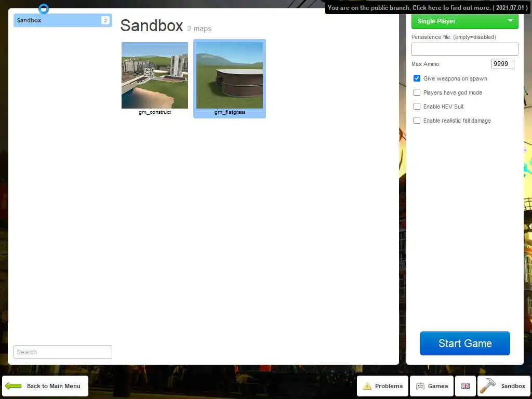
Task: Open the Single Player dropdown
Action: pos(465,21)
